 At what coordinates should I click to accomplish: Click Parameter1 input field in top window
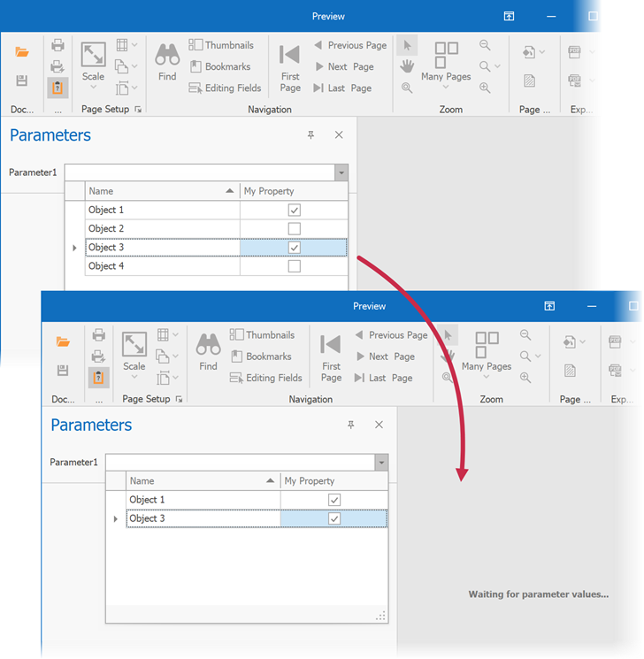[200, 172]
